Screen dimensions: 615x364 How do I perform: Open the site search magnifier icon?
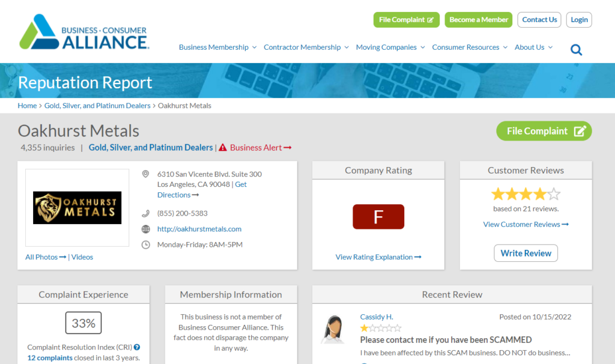[x=576, y=50]
